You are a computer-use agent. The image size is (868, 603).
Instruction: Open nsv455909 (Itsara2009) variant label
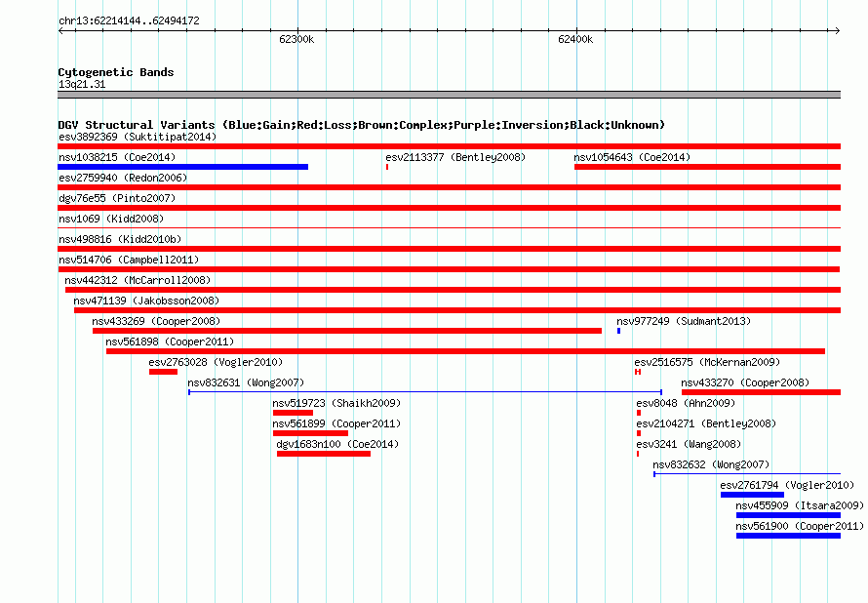pyautogui.click(x=800, y=505)
